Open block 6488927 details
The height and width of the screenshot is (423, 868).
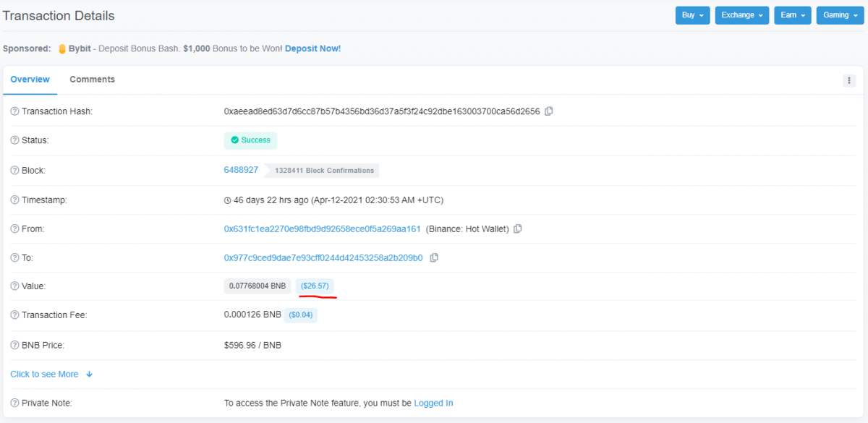pyautogui.click(x=241, y=170)
